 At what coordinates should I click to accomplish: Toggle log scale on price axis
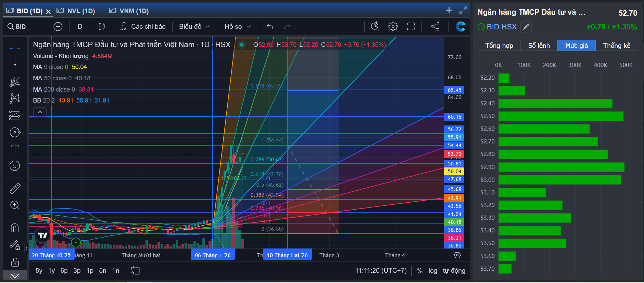[x=433, y=271]
